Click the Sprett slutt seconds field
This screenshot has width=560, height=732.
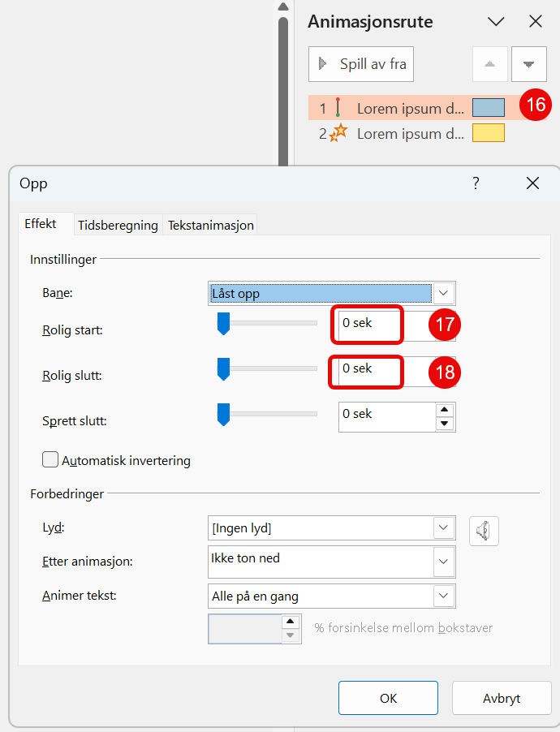[x=387, y=417]
